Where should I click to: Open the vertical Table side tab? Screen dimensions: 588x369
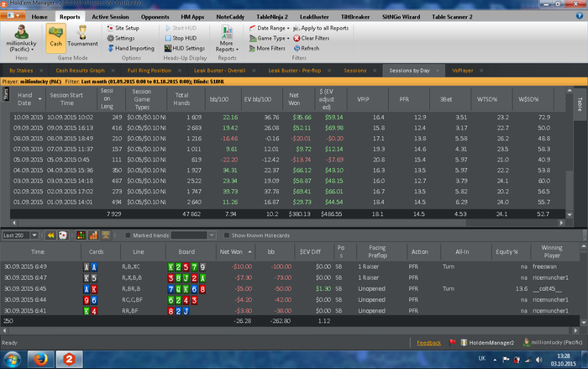pyautogui.click(x=580, y=104)
